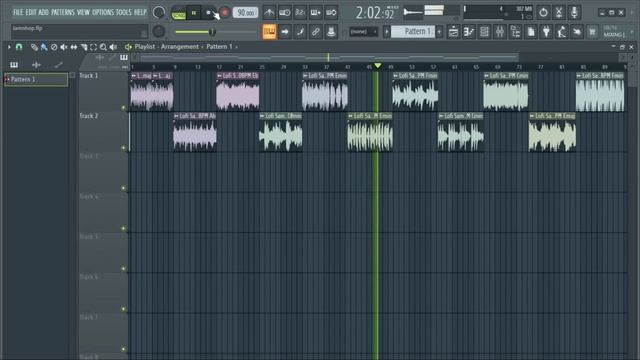Viewport: 640px width, 360px height.
Task: Toggle the metronome icon
Action: click(x=269, y=13)
